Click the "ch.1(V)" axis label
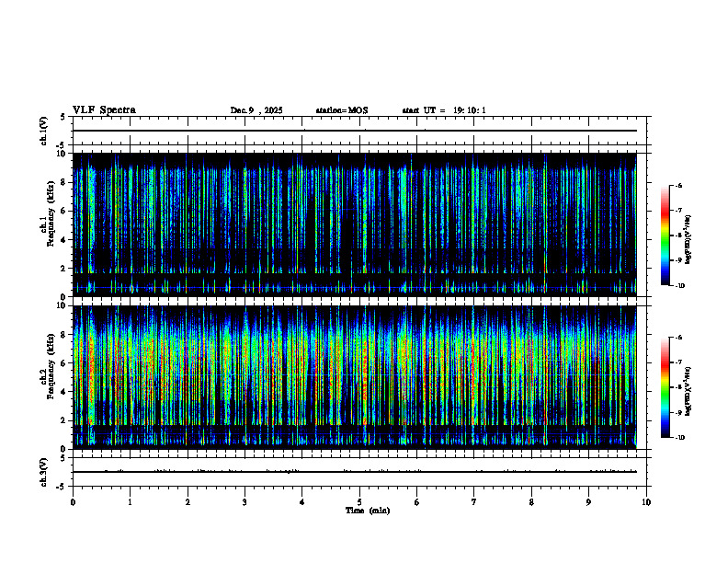This screenshot has height=563, width=728. 43,131
